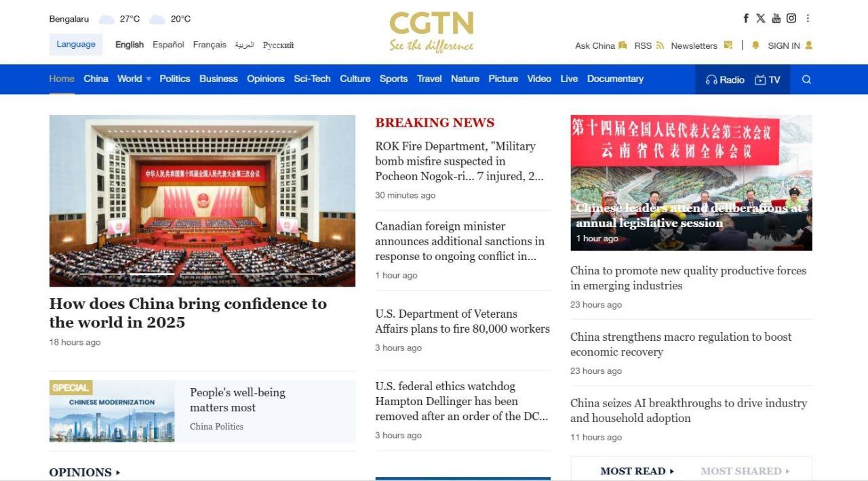
Task: Open CGTN's Instagram icon
Action: (791, 18)
